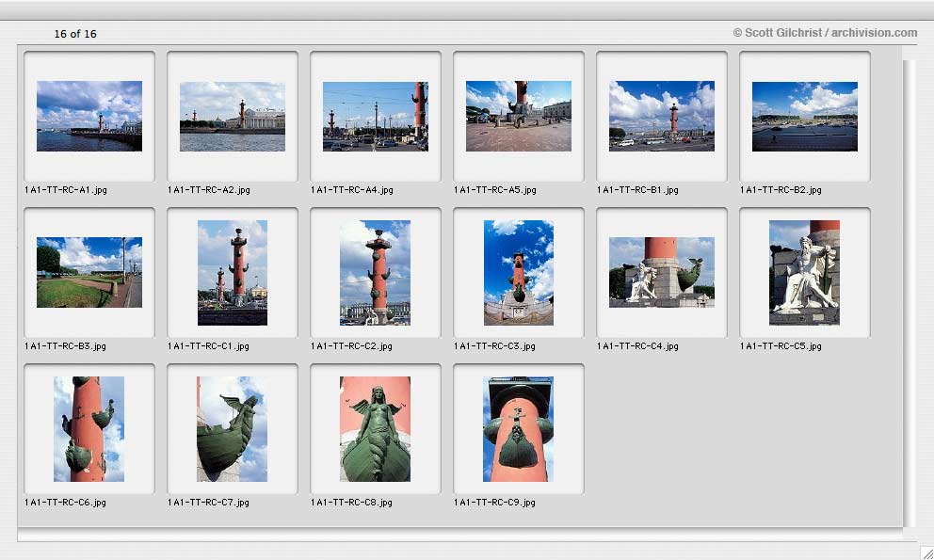The width and height of the screenshot is (934, 560).
Task: Click the file name 1A1-TT-RC-B2.jpg
Action: tap(781, 190)
